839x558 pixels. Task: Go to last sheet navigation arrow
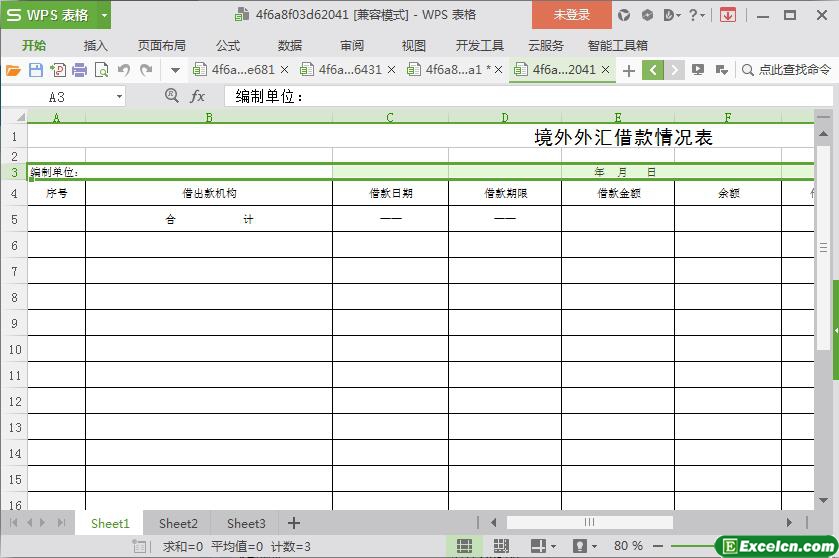tap(61, 523)
